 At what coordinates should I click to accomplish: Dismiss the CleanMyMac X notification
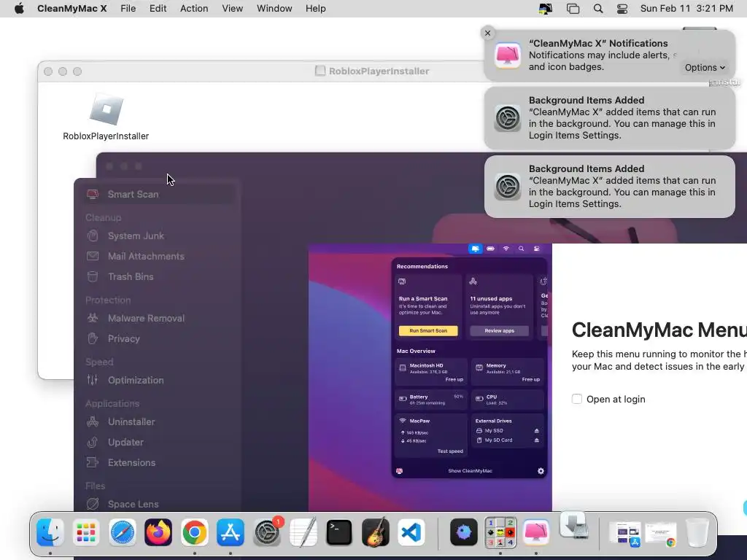[x=487, y=33]
